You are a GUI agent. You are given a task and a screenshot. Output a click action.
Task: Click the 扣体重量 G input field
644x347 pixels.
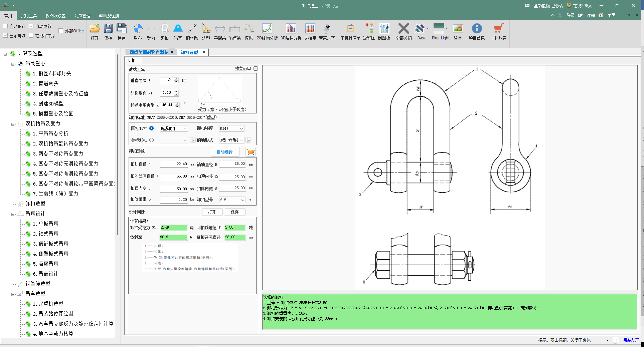coord(174,200)
